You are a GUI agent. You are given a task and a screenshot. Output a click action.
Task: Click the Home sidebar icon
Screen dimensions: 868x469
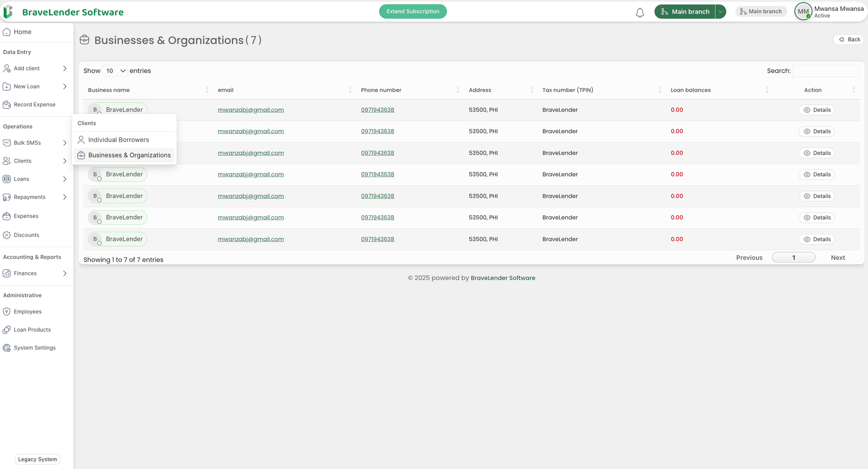point(7,32)
